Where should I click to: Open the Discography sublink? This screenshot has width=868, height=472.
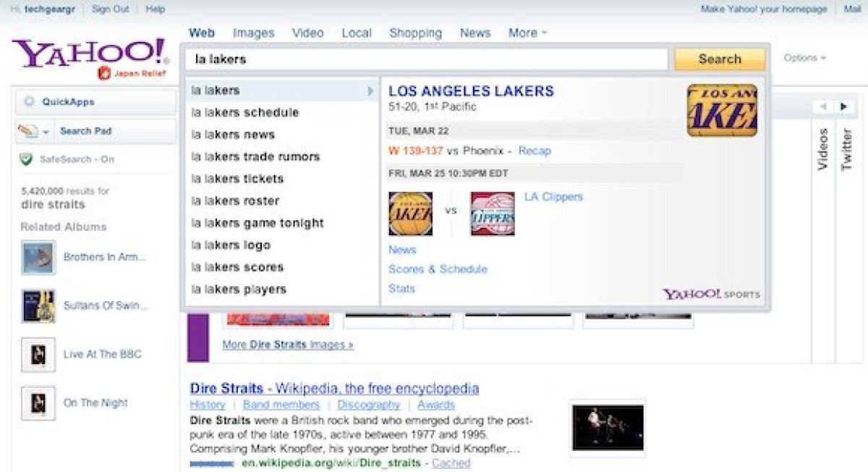(x=368, y=405)
